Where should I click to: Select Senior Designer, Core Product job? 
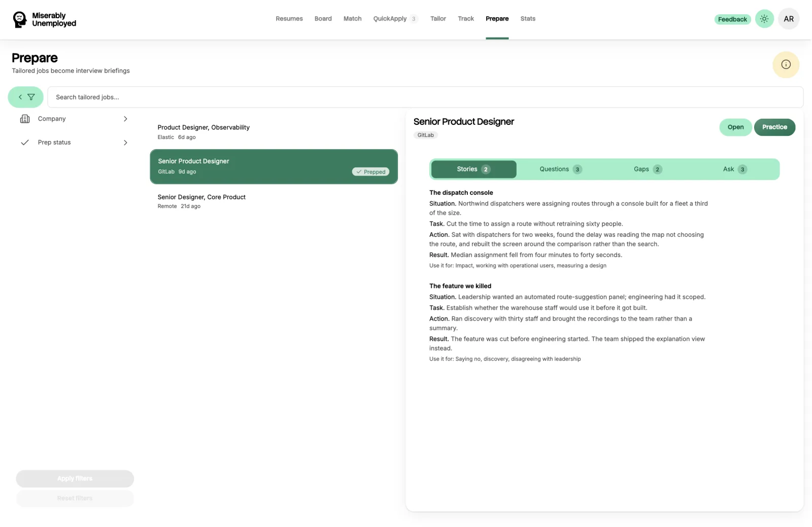(x=274, y=201)
